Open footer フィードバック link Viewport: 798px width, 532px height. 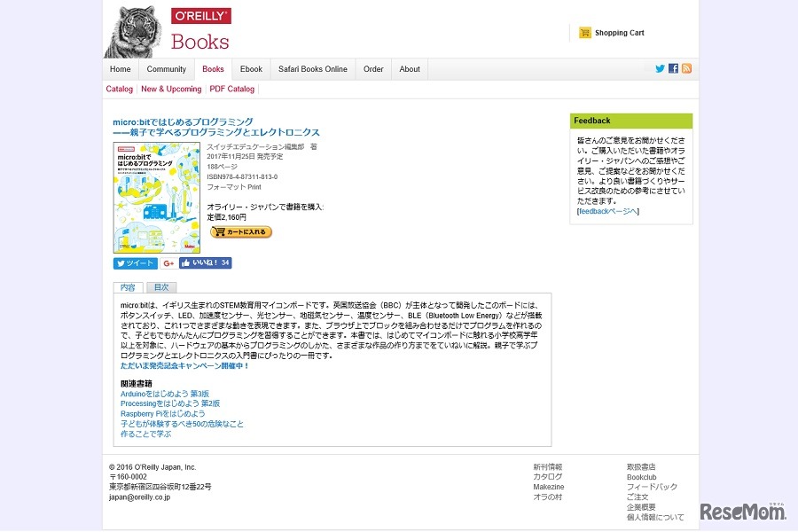tap(652, 487)
